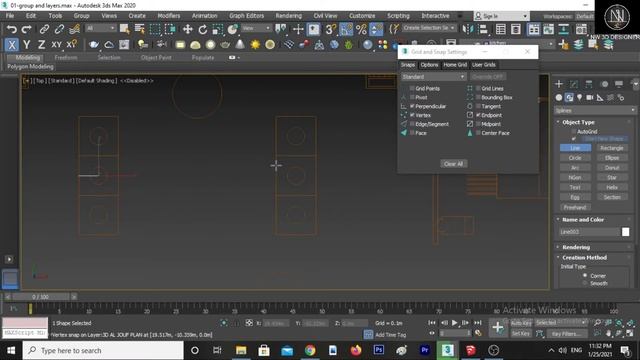Screen dimensions: 640x360
Task: Expand the Rendering rollout
Action: [x=576, y=247]
